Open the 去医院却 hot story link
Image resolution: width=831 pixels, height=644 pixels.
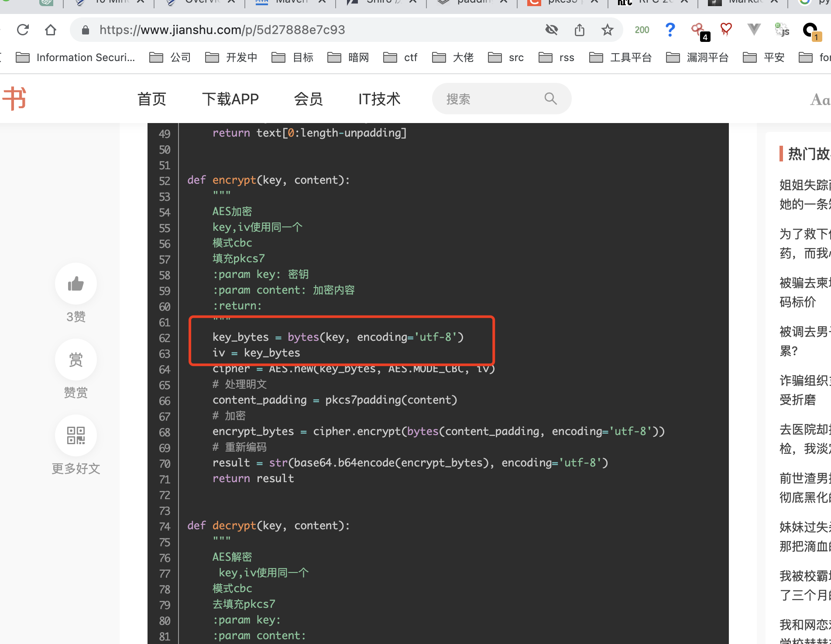coord(805,438)
